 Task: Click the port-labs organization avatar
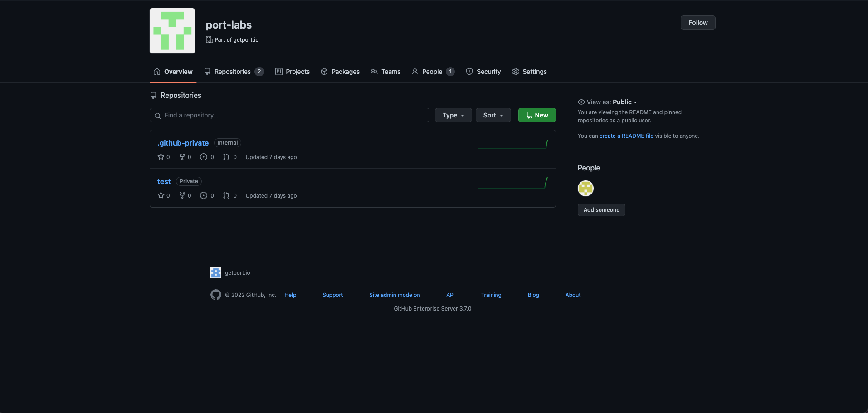click(172, 31)
